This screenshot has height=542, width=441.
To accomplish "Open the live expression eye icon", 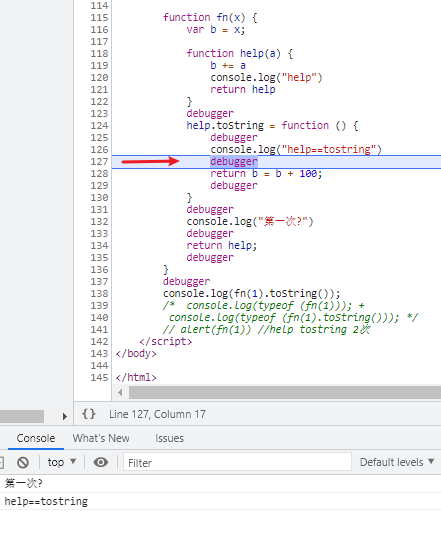I will tap(101, 462).
